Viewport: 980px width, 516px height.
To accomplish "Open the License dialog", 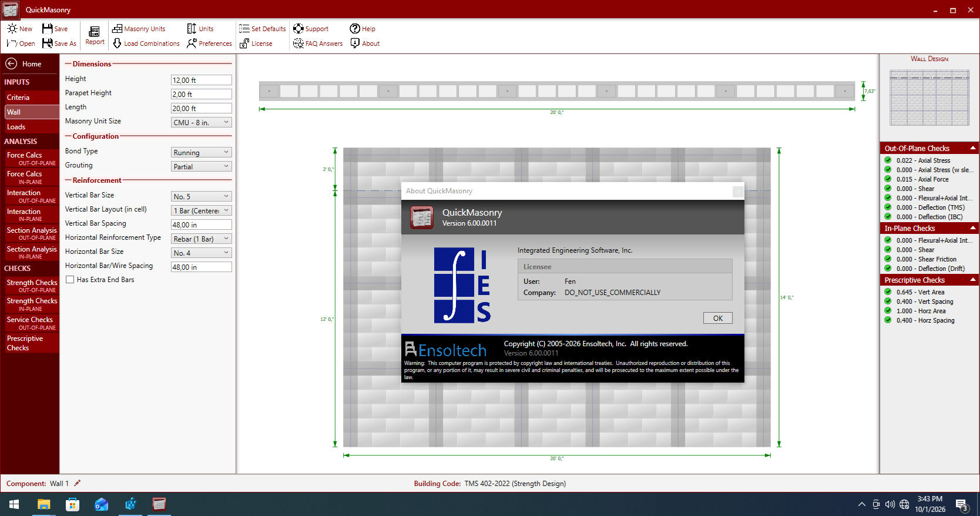I will (256, 43).
